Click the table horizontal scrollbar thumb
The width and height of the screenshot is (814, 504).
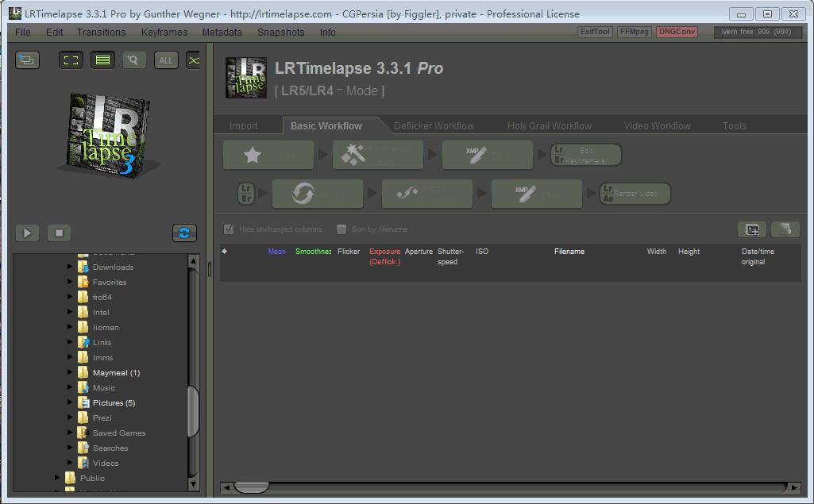252,487
